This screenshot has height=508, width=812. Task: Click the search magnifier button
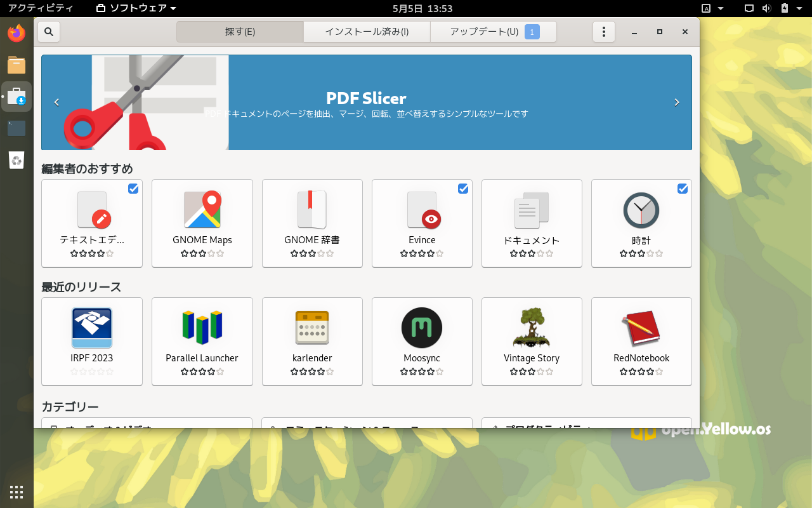49,32
